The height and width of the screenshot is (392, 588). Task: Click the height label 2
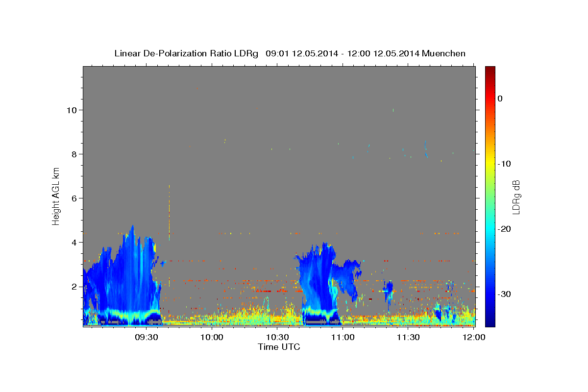click(74, 286)
